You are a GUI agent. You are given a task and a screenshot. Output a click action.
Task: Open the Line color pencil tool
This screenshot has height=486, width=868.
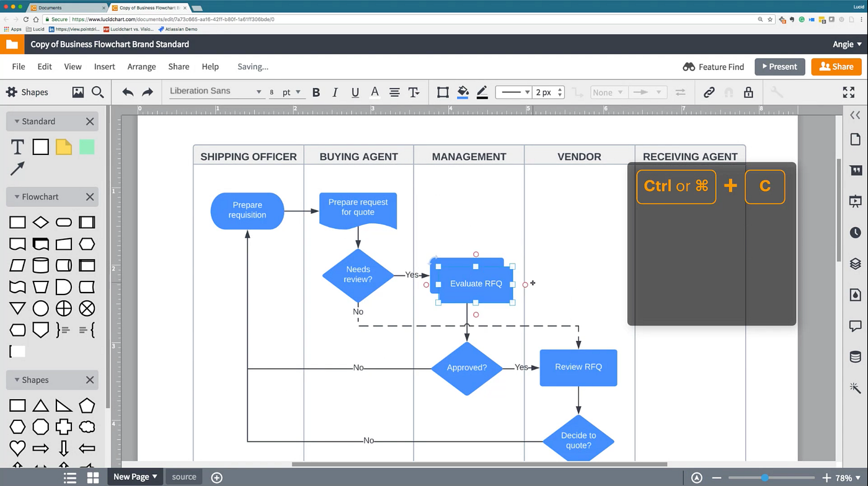click(482, 92)
